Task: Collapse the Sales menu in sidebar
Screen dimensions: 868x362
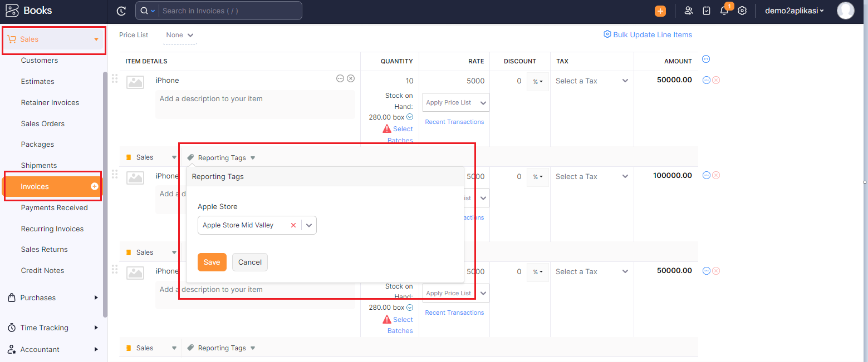Action: 53,39
